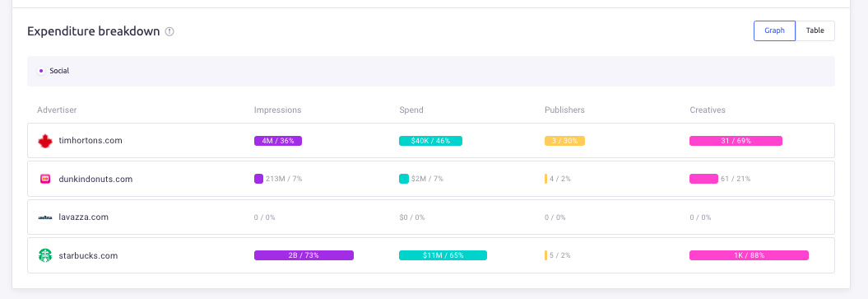Click the Spend column header
The width and height of the screenshot is (868, 299).
pyautogui.click(x=411, y=110)
